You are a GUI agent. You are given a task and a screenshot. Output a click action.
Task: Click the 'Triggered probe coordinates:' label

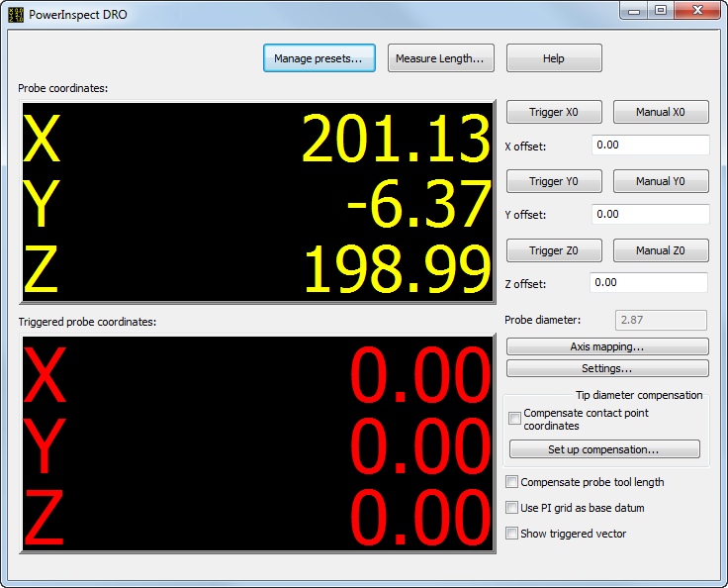click(x=87, y=322)
